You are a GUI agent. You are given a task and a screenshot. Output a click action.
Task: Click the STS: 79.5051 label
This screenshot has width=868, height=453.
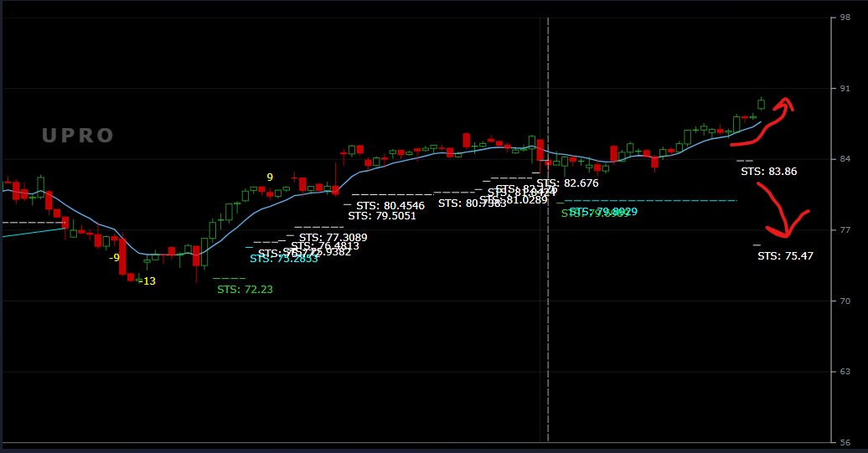coord(382,216)
